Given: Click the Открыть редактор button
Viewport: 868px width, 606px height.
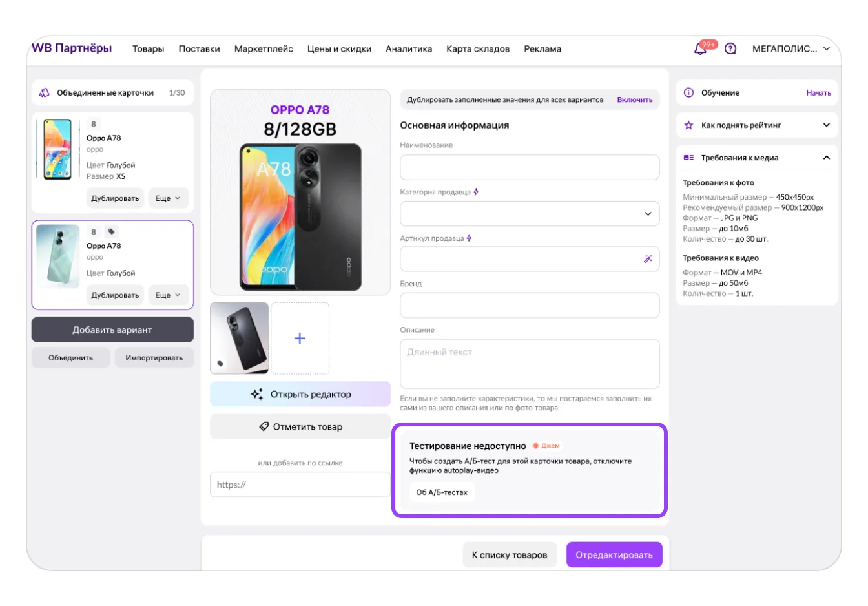Looking at the screenshot, I should coord(300,394).
